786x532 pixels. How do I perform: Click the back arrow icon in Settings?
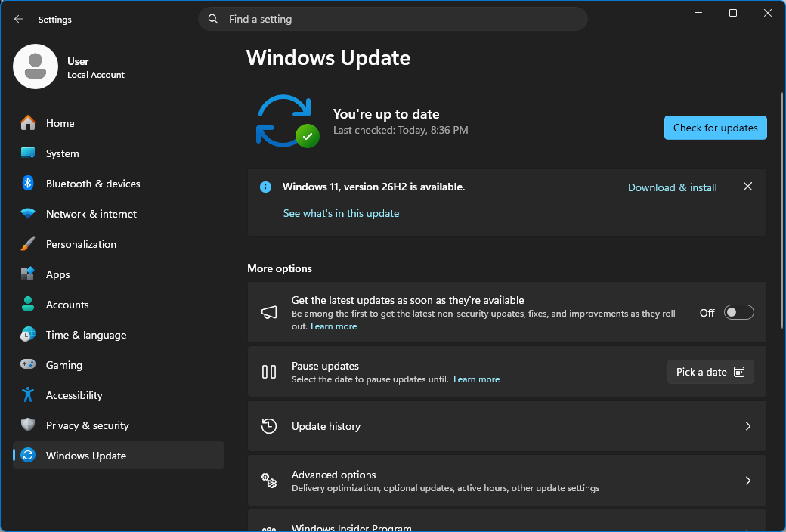click(x=19, y=19)
